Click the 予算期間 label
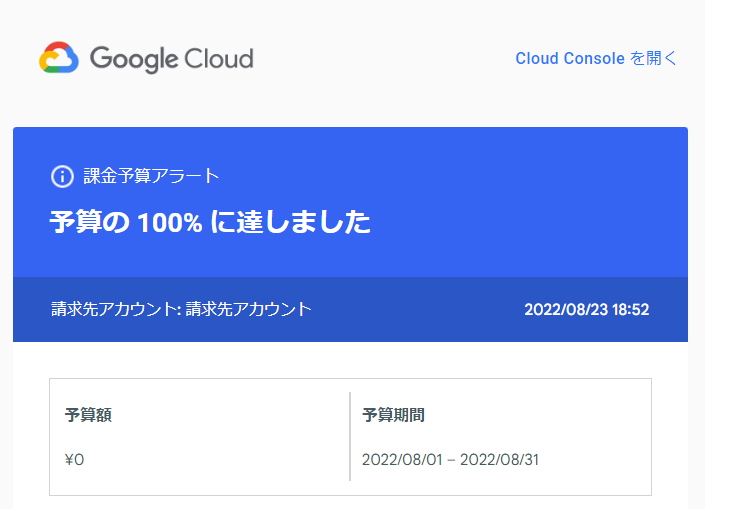 pyautogui.click(x=393, y=414)
